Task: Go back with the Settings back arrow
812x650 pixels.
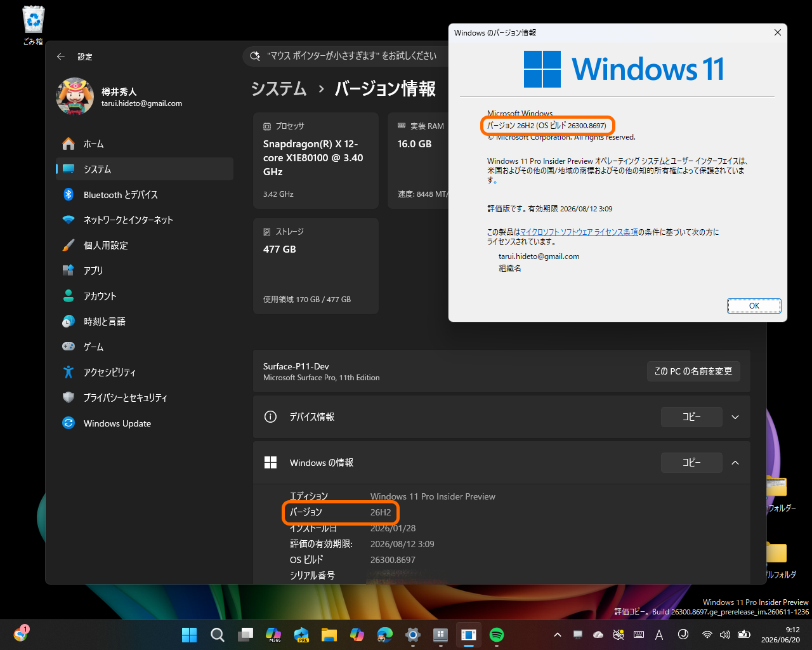Action: 61,56
